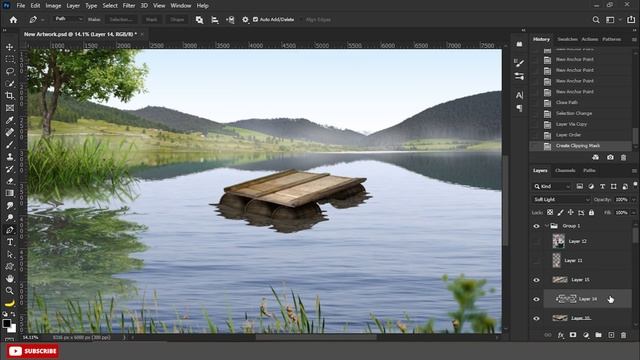640x360 pixels.
Task: Select the Horizontal Type tool
Action: pyautogui.click(x=9, y=242)
